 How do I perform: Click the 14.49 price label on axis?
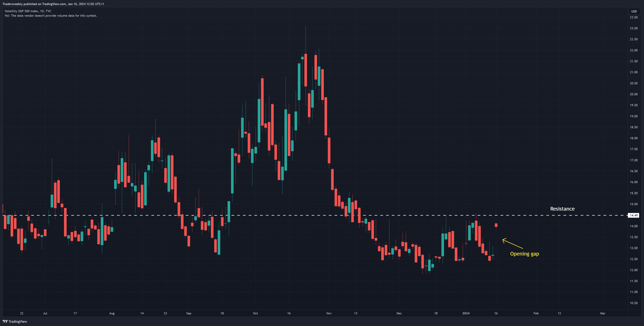pos(633,215)
